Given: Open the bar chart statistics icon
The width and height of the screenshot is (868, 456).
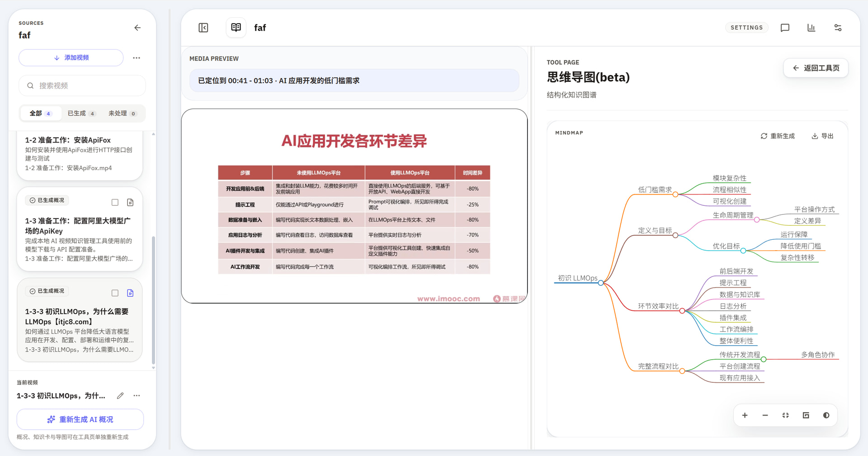Looking at the screenshot, I should coord(811,28).
